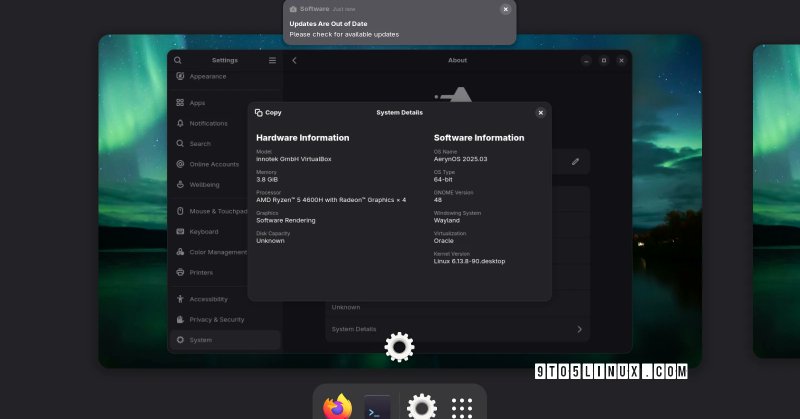Viewport: 800px width, 419px height.
Task: Click the GNOME Version 48 value
Action: pyautogui.click(x=438, y=200)
